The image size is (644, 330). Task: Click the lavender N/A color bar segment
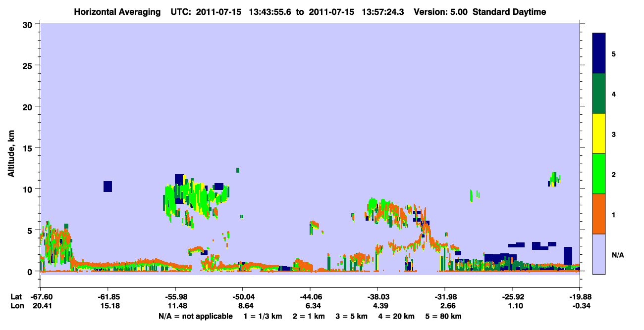coord(599,254)
